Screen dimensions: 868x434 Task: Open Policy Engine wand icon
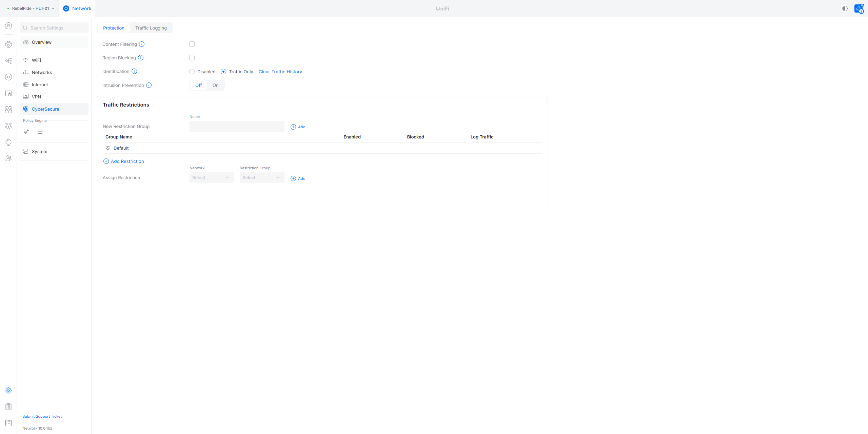click(26, 131)
